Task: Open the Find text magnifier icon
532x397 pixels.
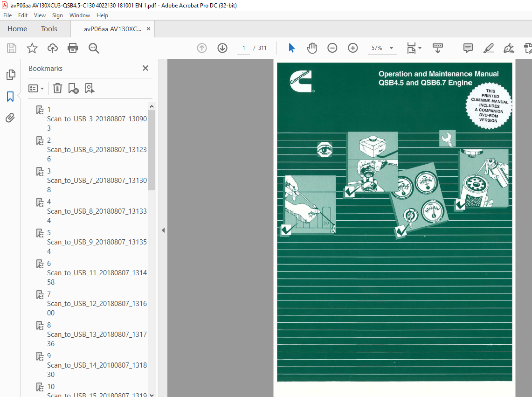Action: pyautogui.click(x=94, y=48)
